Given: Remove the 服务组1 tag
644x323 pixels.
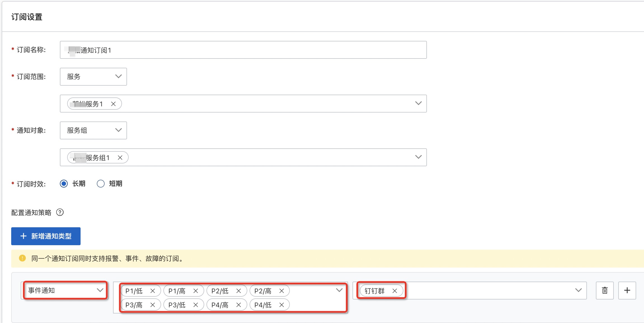Looking at the screenshot, I should click(x=120, y=158).
